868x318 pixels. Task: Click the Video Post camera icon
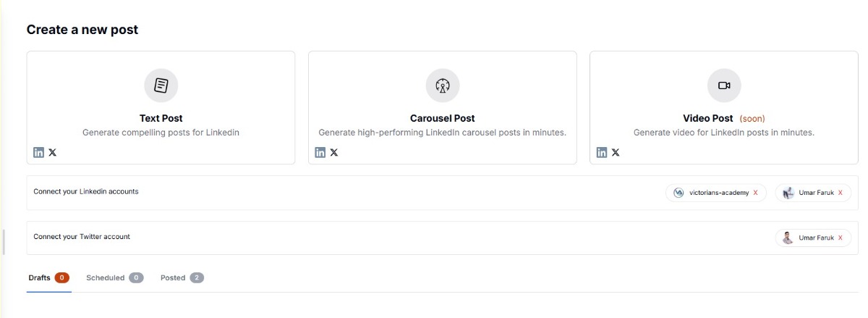click(724, 85)
